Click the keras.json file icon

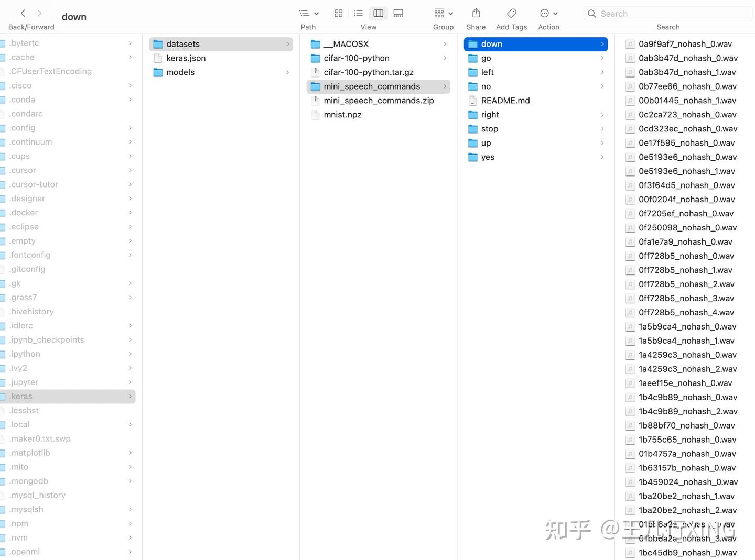(158, 58)
